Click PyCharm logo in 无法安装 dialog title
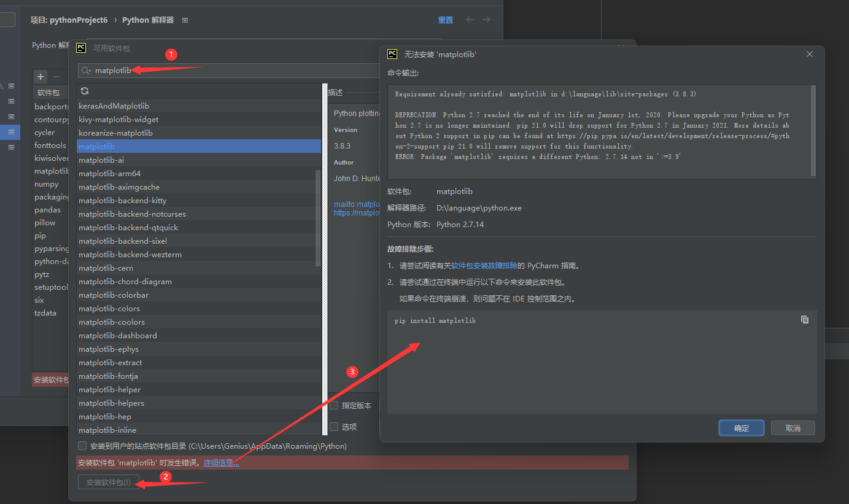Image resolution: width=849 pixels, height=504 pixels. tap(392, 54)
